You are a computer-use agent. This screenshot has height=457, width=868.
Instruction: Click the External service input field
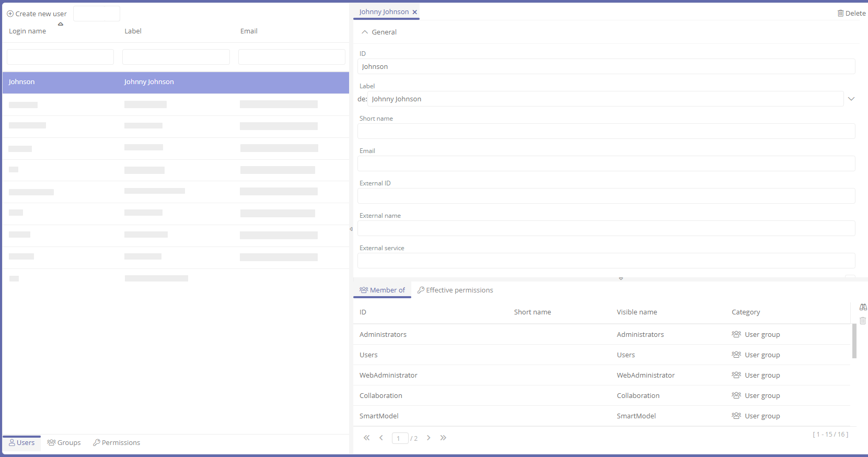coord(606,261)
